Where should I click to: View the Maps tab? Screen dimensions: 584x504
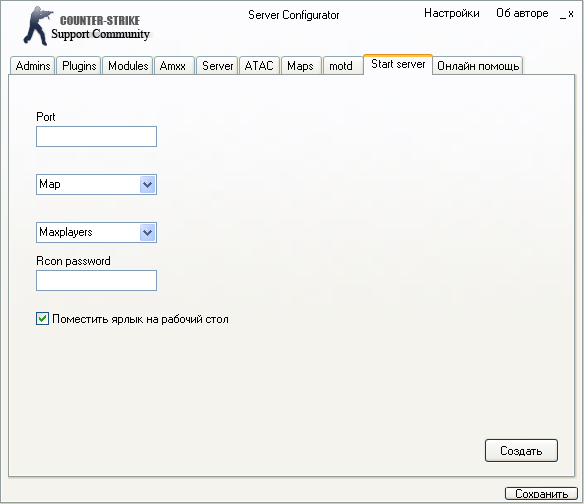tap(300, 66)
